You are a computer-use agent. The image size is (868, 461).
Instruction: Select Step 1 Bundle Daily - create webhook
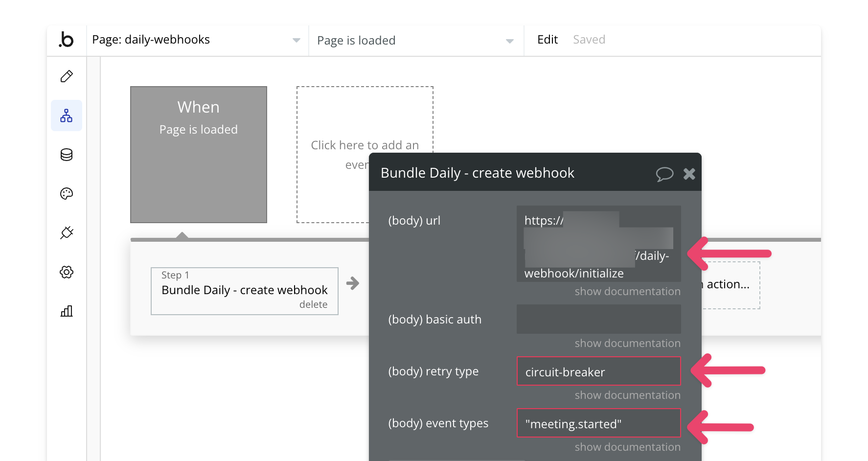245,291
